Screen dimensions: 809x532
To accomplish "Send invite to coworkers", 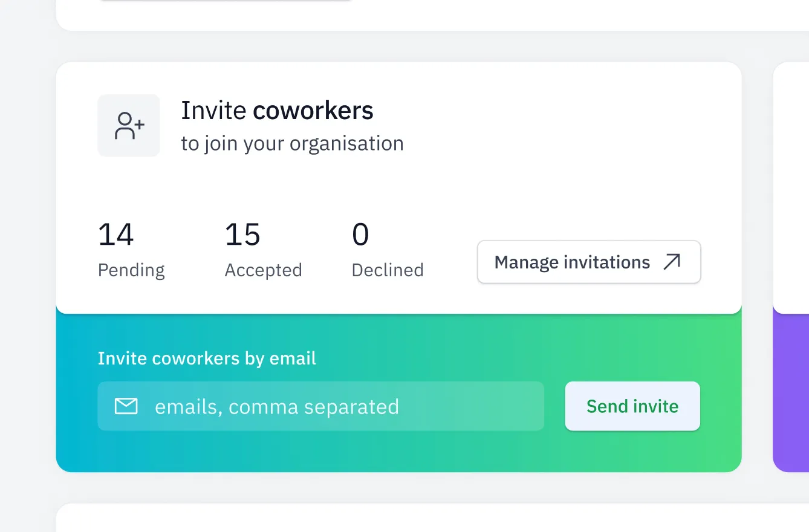I will point(632,406).
